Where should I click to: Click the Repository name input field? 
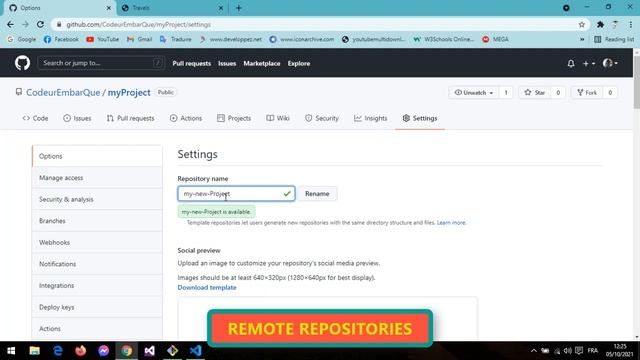[x=236, y=194]
